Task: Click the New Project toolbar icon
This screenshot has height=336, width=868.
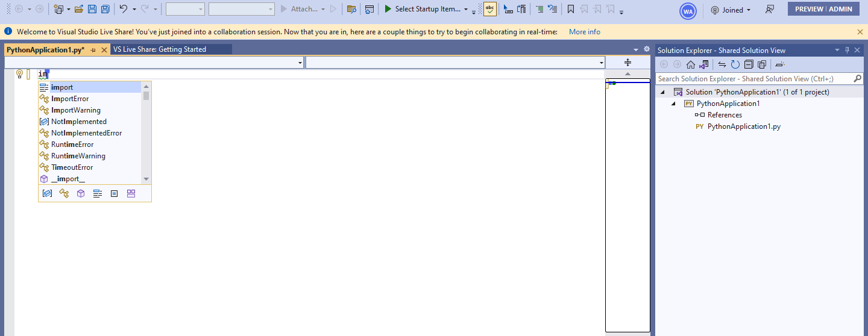Action: [58, 9]
